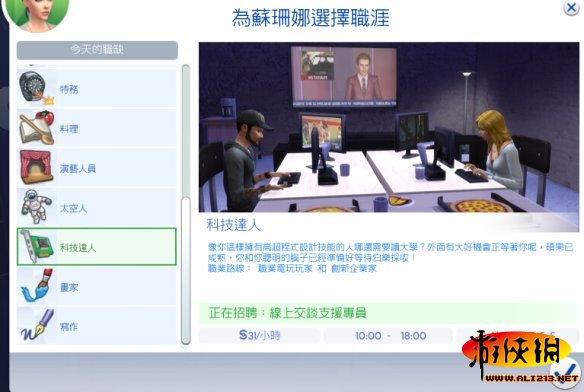Click the 為蘇珊娜選擇職涯 dialog title
This screenshot has height=392, width=584.
[310, 18]
